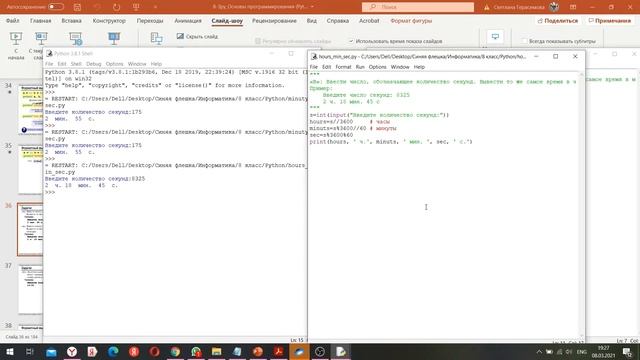Viewport: 640px width, 360px height.
Task: Select slide 37 thumbnail
Action: click(31, 289)
